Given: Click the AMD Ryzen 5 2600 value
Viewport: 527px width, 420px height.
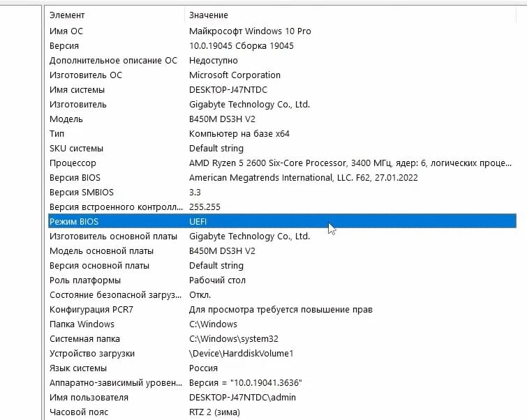Looking at the screenshot, I should pyautogui.click(x=350, y=163).
